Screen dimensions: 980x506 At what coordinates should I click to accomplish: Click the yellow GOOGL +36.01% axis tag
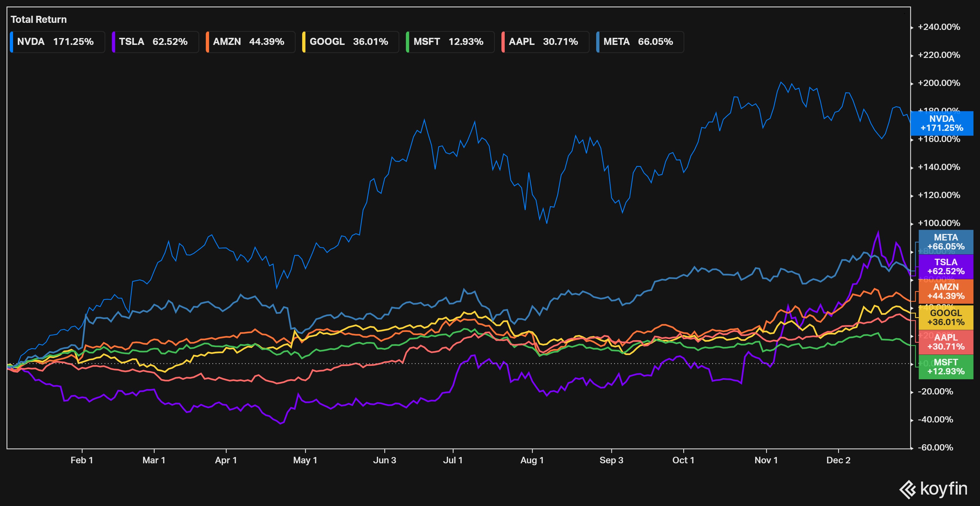point(946,317)
